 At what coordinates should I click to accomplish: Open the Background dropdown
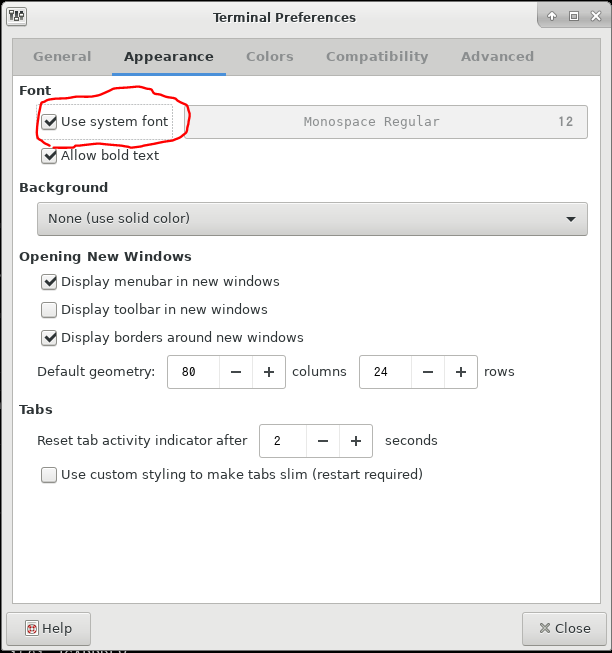pyautogui.click(x=312, y=218)
